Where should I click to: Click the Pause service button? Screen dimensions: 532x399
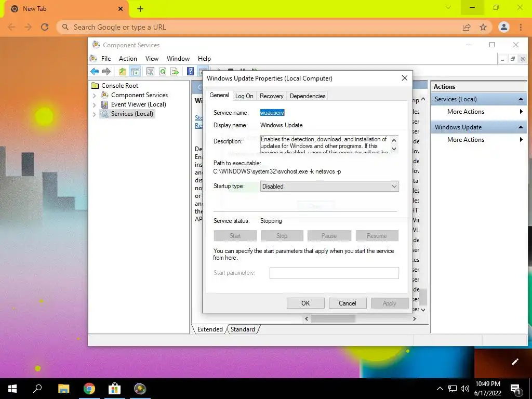(x=329, y=236)
